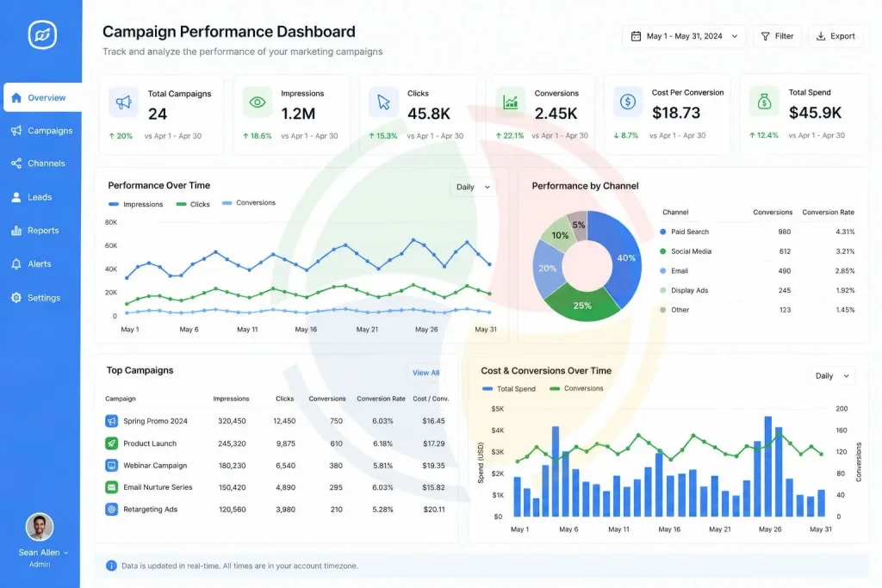Click Sean Allen's profile avatar
882x588 pixels.
click(x=40, y=527)
